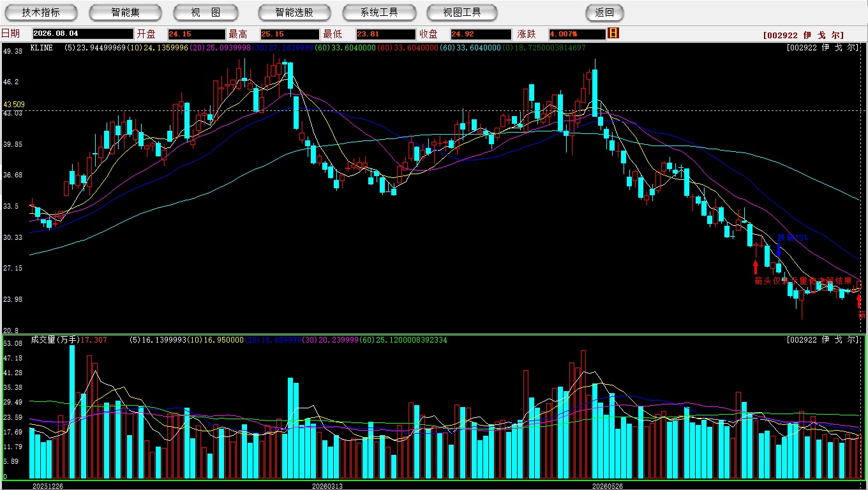Click the (5) MA value 23.94499969
The height and width of the screenshot is (490, 868).
[95, 48]
